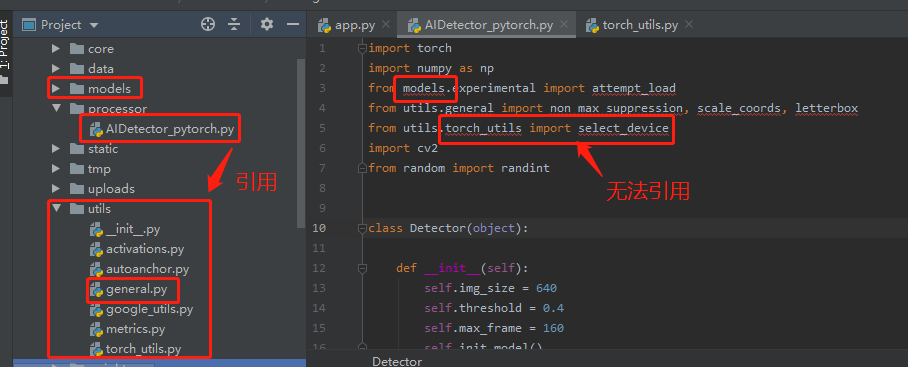Expand the core folder

click(x=56, y=49)
